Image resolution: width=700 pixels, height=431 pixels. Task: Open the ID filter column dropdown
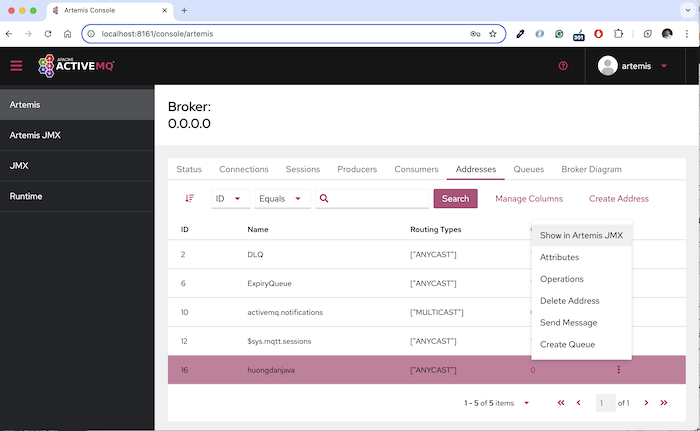[230, 199]
